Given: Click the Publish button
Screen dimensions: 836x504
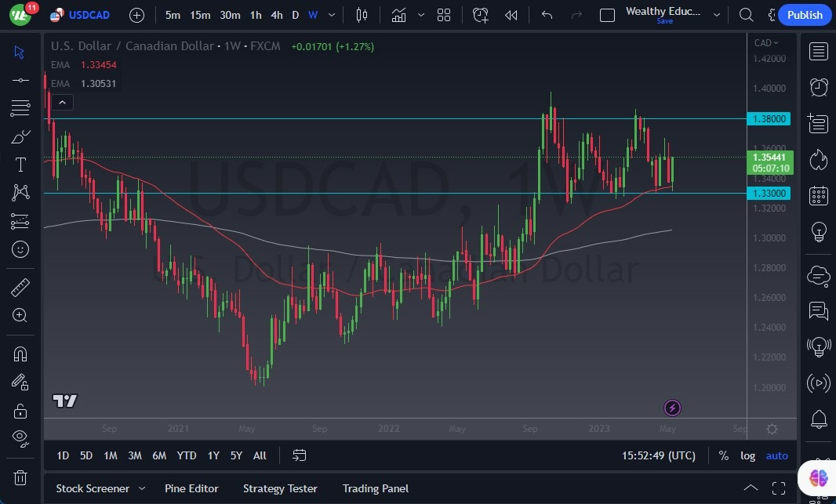Looking at the screenshot, I should pyautogui.click(x=805, y=14).
